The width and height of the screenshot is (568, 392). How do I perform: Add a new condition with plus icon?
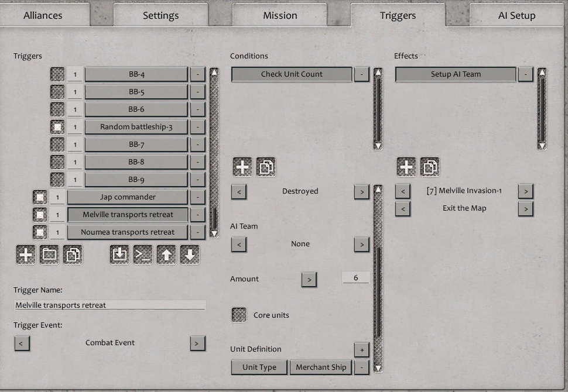[242, 167]
